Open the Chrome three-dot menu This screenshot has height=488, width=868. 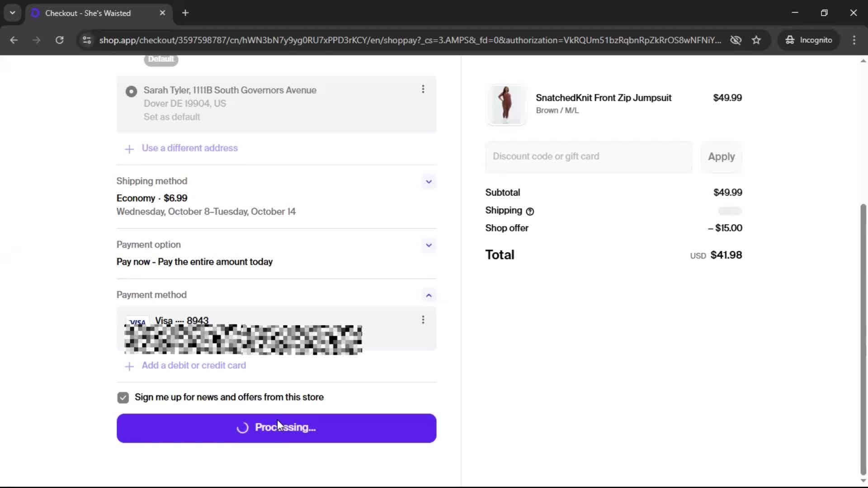point(854,40)
